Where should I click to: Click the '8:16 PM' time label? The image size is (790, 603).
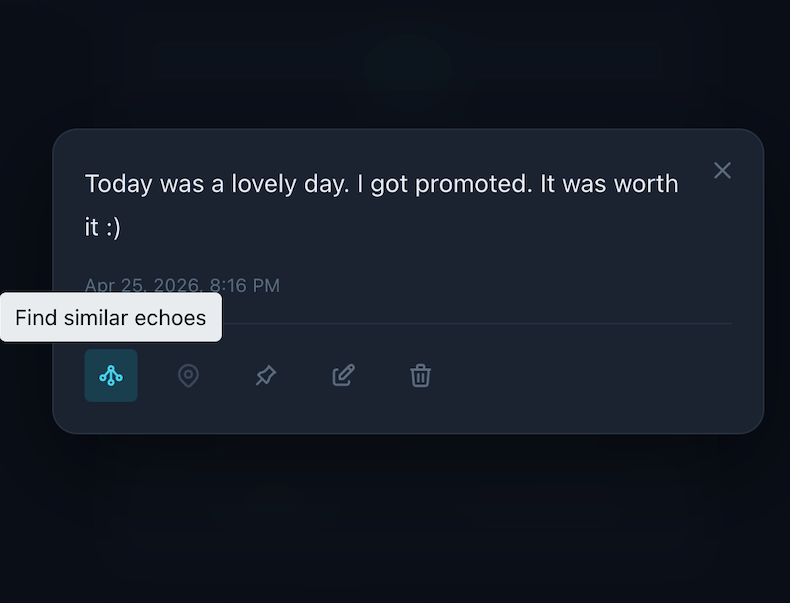pyautogui.click(x=244, y=285)
